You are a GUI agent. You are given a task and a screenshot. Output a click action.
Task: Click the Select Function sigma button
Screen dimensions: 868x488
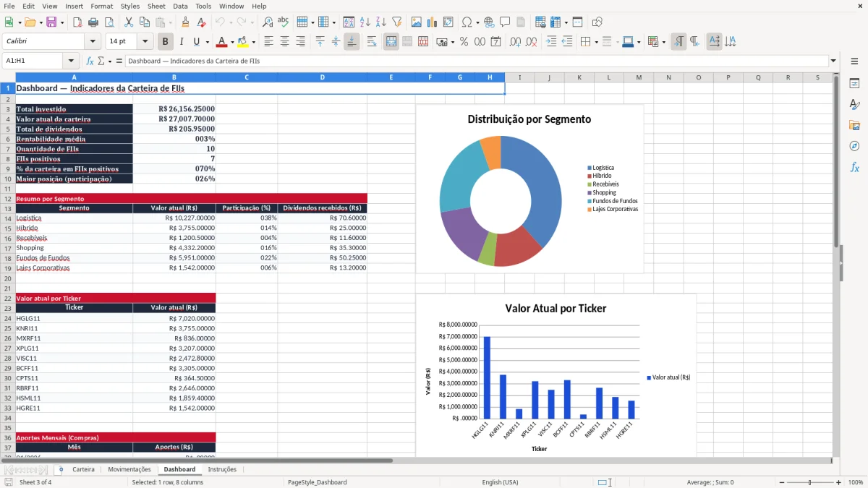point(101,61)
